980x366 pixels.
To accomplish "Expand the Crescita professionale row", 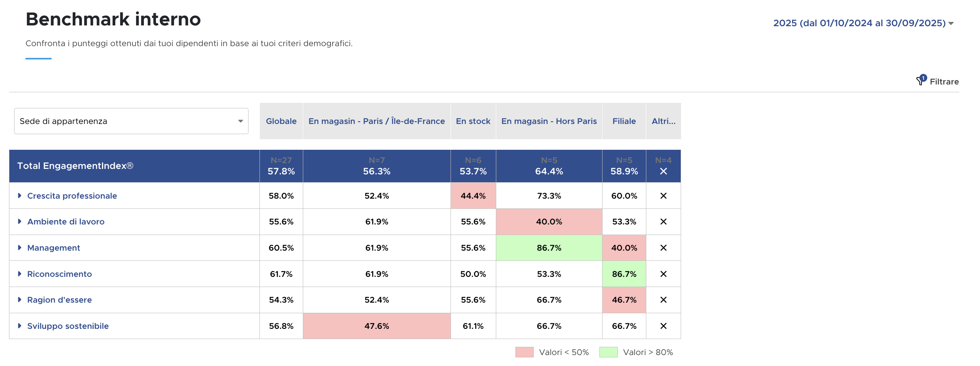I will [20, 196].
